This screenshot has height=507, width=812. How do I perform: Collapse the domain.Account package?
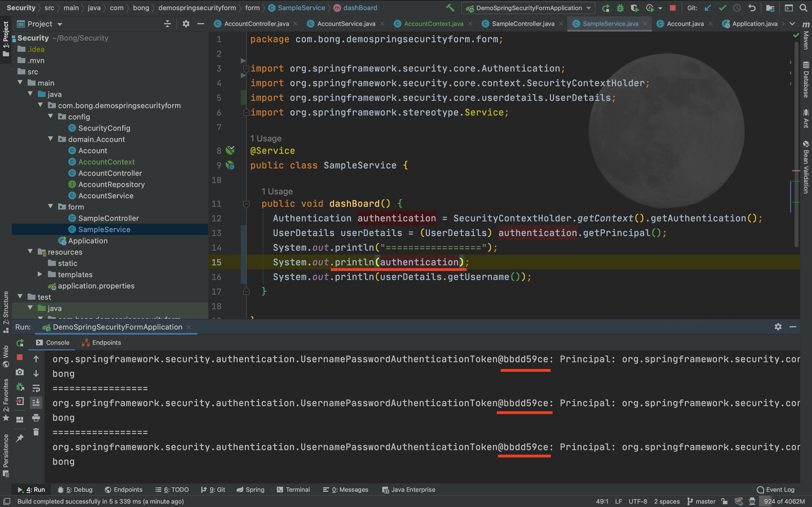(50, 139)
